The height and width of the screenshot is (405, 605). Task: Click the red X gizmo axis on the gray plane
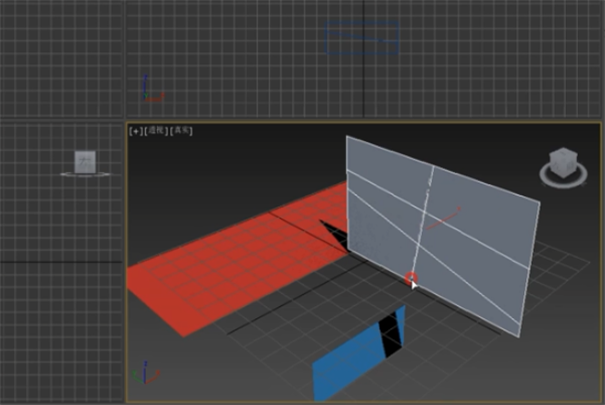coord(444,219)
